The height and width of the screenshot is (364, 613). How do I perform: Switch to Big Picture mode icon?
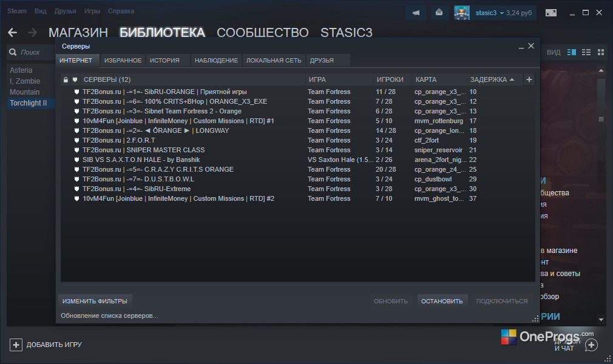click(x=551, y=13)
